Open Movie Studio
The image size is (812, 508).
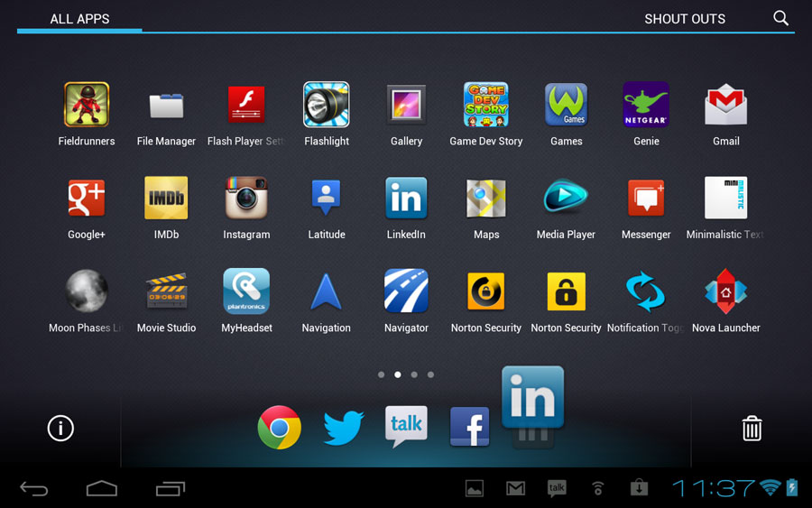click(166, 291)
